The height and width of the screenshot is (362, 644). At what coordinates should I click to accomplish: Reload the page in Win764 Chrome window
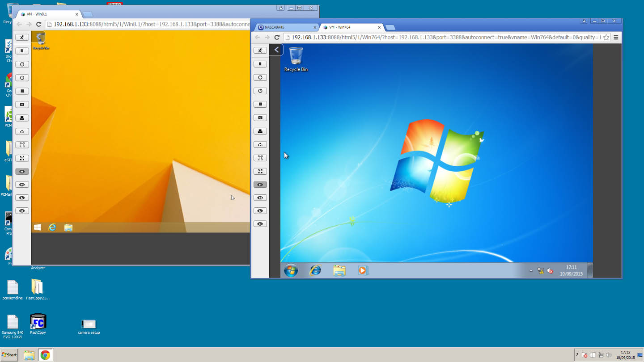(277, 38)
